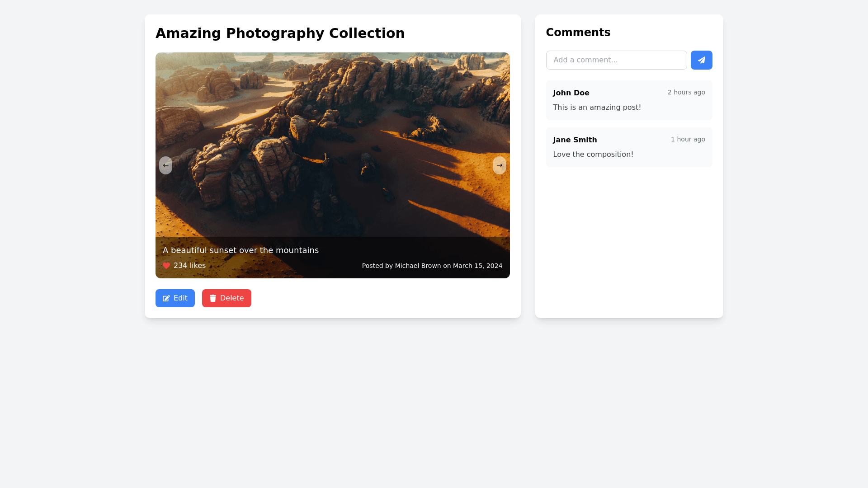Click the Amazing Photography Collection title
The height and width of the screenshot is (488, 868).
[280, 33]
